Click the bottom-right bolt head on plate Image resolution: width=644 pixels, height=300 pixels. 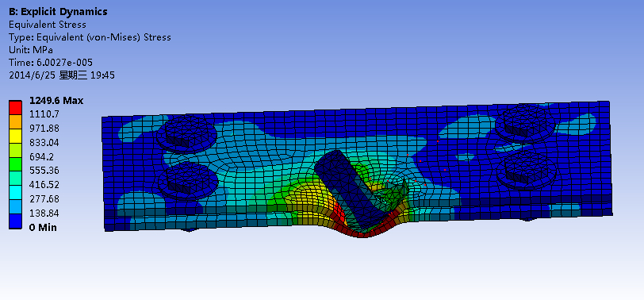[x=527, y=170]
